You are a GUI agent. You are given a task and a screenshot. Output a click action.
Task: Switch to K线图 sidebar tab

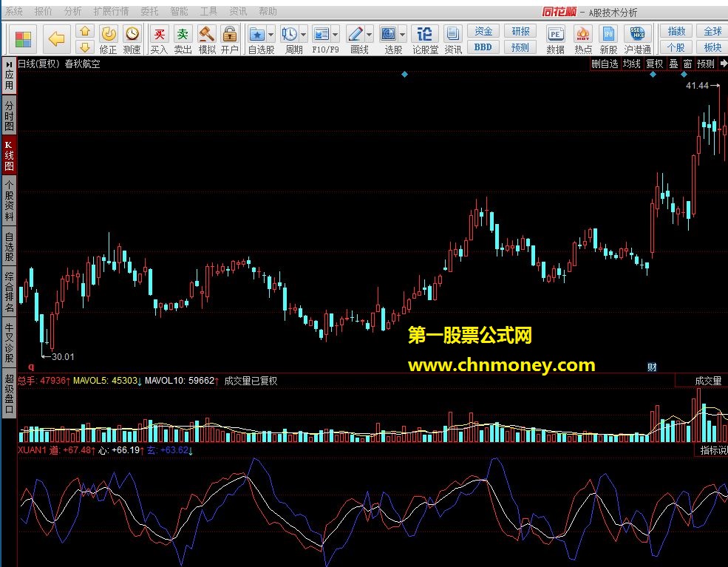tap(9, 155)
